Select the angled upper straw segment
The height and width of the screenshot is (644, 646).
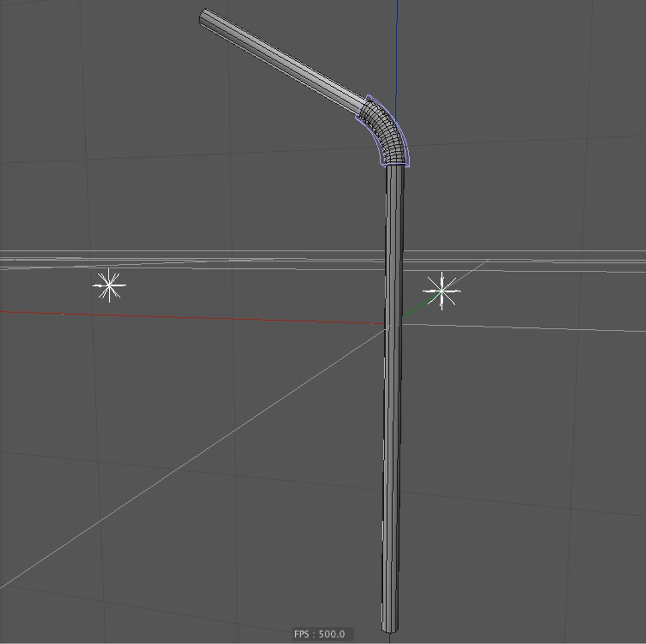[x=283, y=62]
